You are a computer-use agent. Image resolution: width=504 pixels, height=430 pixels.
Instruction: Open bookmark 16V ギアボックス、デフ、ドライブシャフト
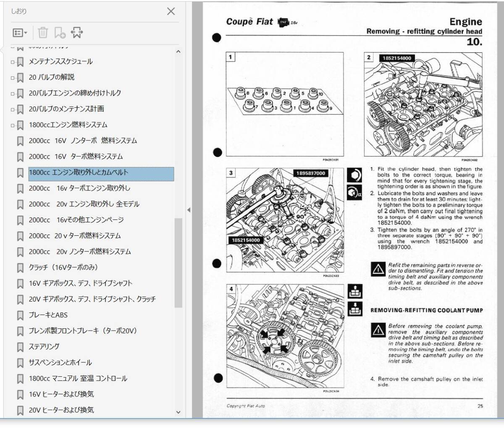tap(80, 283)
